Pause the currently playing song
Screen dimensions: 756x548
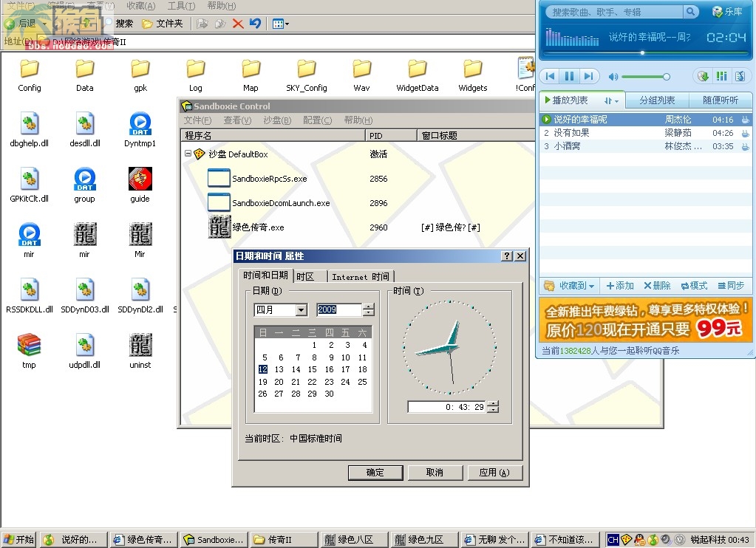coord(570,76)
